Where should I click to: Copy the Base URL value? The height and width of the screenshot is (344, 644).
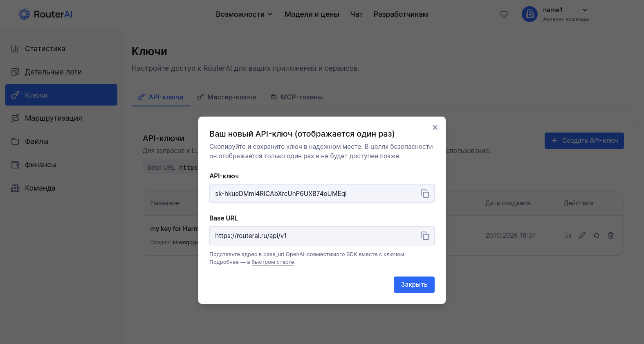coord(425,236)
